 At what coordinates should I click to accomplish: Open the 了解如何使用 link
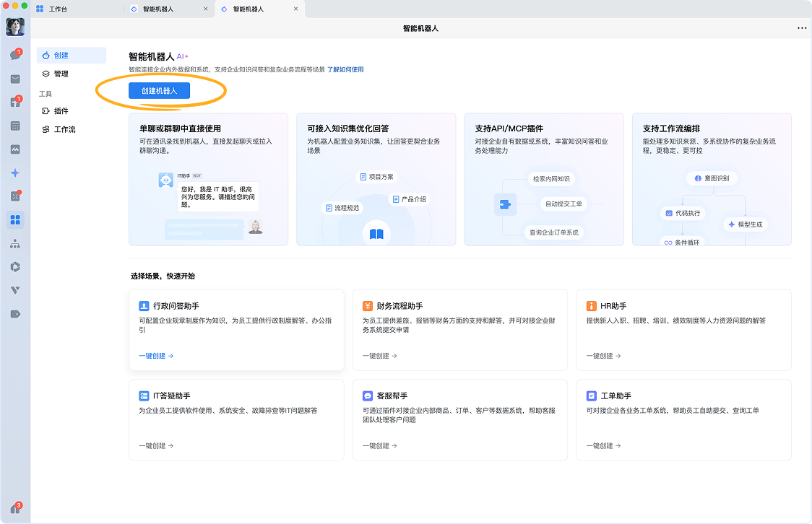coord(345,70)
